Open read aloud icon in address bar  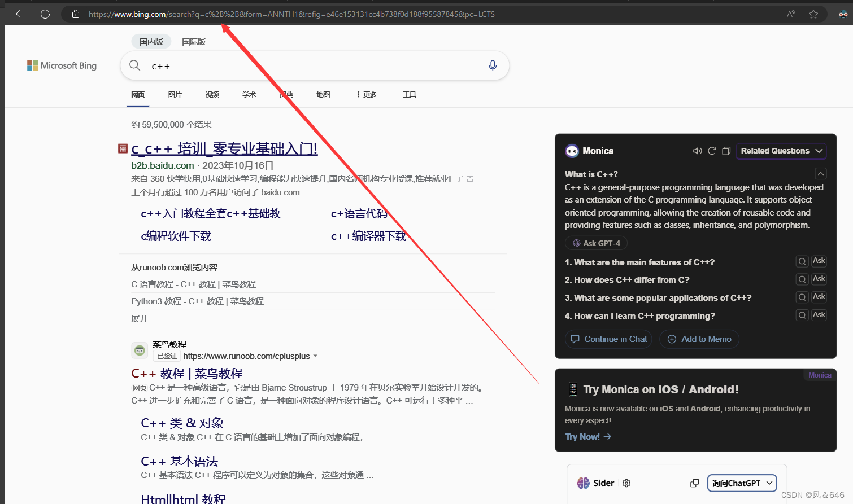[x=791, y=14]
